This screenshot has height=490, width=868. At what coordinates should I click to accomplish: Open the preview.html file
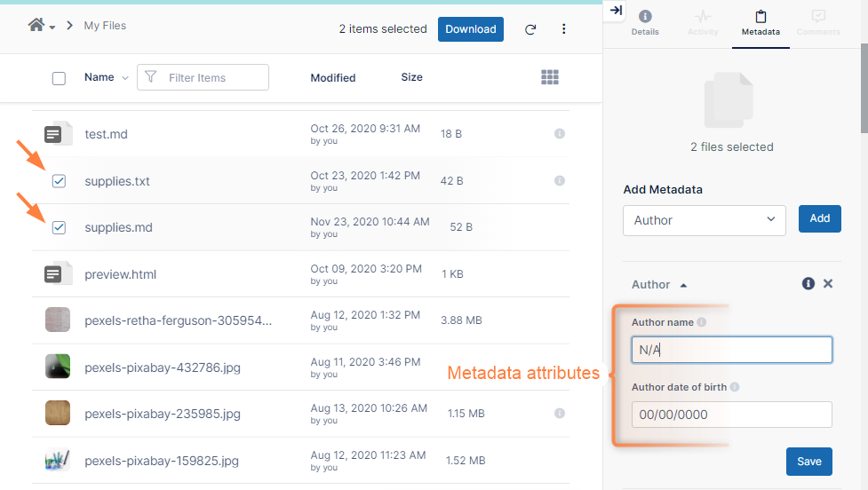[120, 274]
